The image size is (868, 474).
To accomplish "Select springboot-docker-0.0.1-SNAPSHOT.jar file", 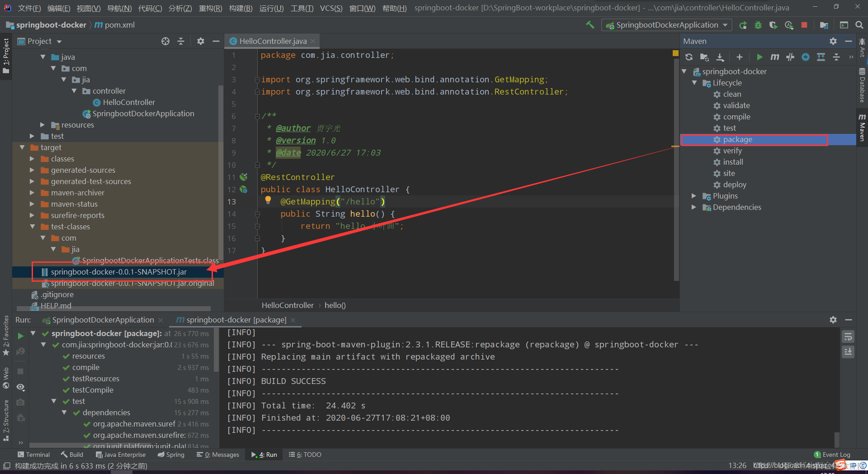I will pyautogui.click(x=118, y=272).
